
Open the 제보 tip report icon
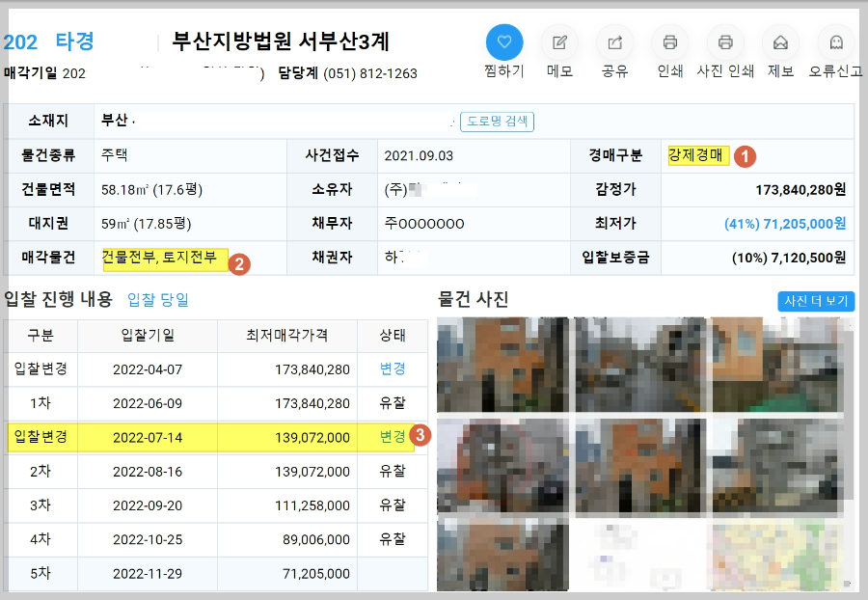point(779,42)
